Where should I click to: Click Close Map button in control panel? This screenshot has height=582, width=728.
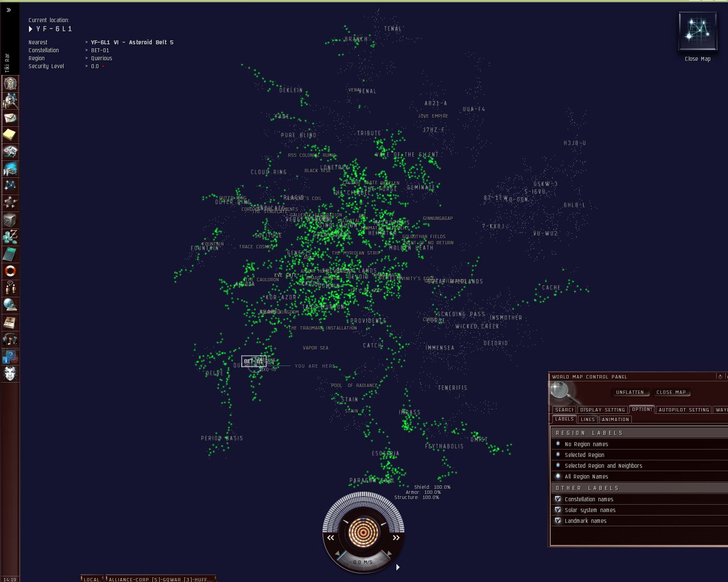671,392
